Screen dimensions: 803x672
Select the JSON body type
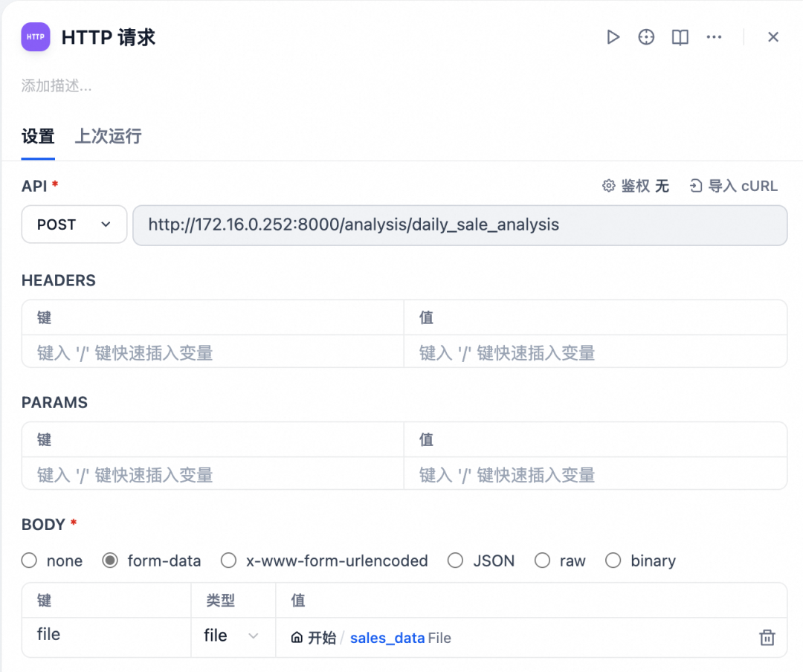[x=455, y=560]
